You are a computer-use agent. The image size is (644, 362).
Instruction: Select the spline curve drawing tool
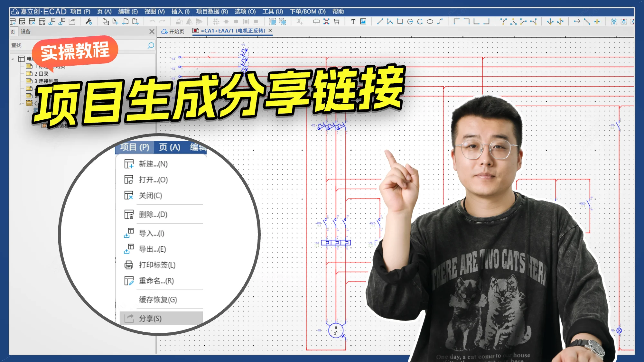[440, 22]
